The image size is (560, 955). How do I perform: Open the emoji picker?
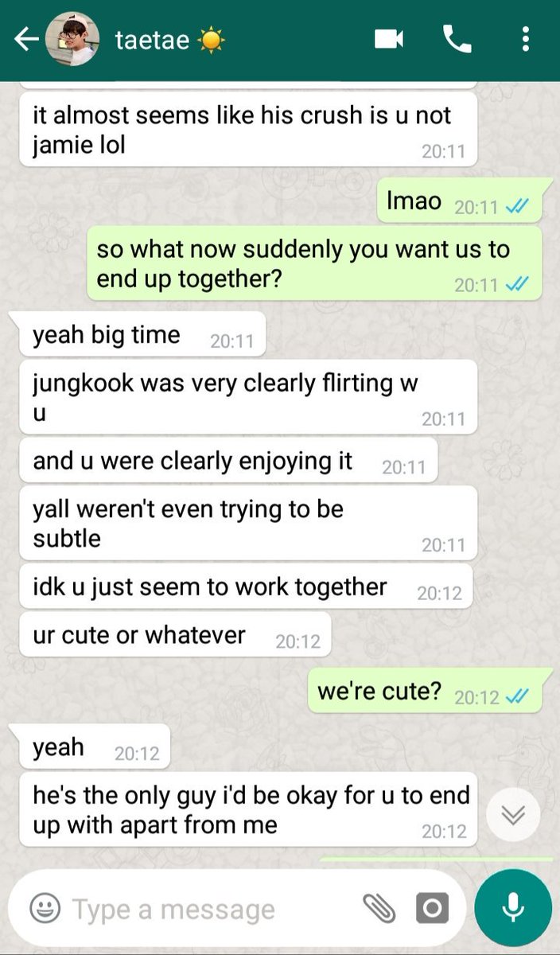tap(45, 908)
